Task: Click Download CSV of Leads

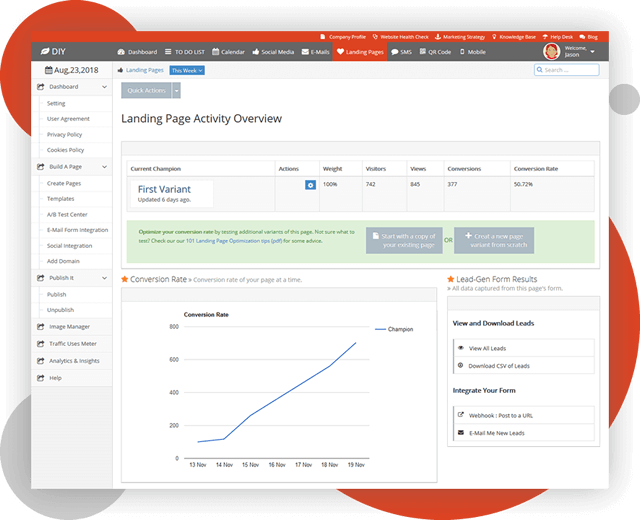Action: 499,366
